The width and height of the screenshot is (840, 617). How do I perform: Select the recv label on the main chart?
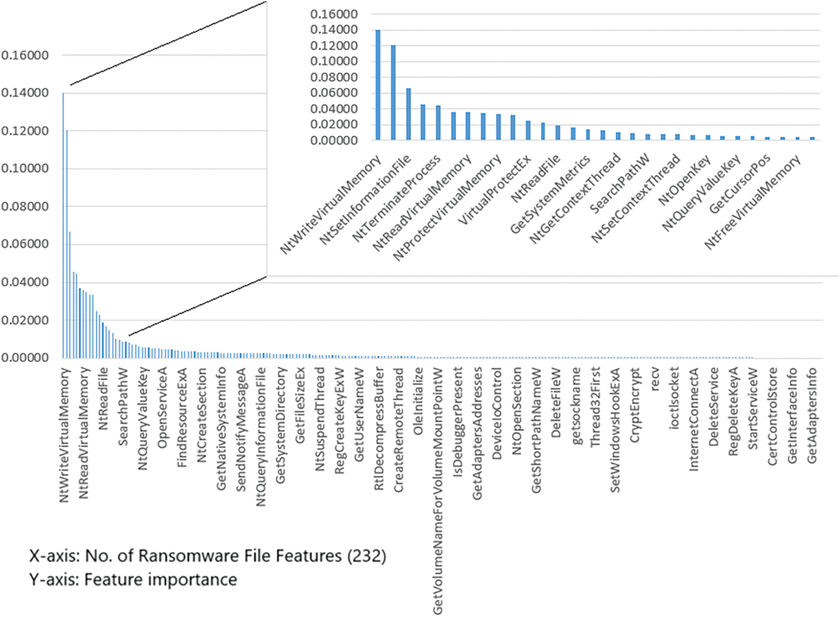(655, 379)
